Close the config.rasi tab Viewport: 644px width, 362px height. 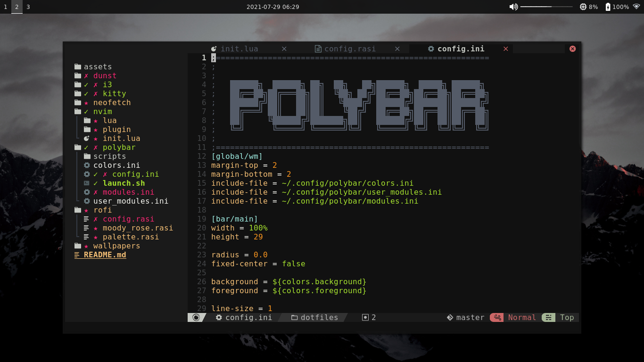[397, 49]
